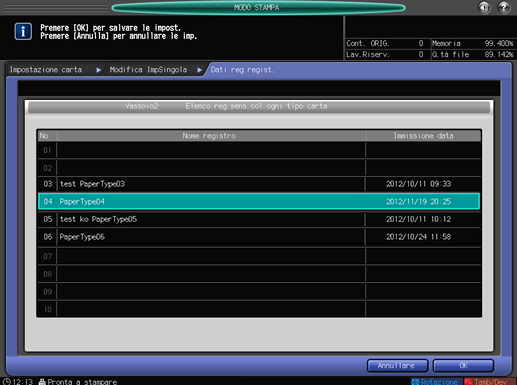
Task: Select empty row 07
Action: (x=259, y=256)
